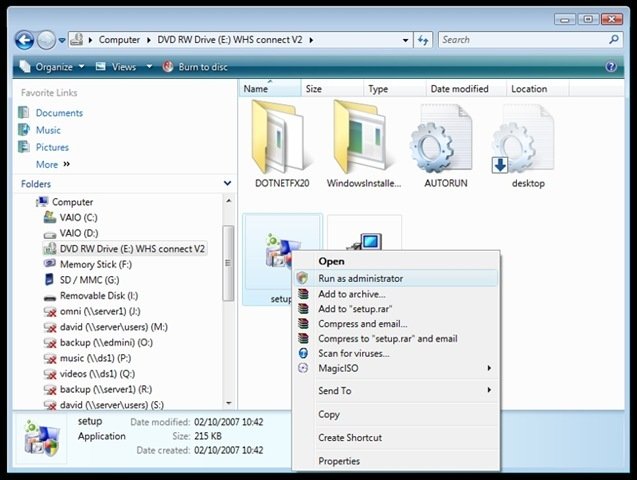Select the DOTNETFX20 folder
Screen dimensions: 637x480
(282, 144)
